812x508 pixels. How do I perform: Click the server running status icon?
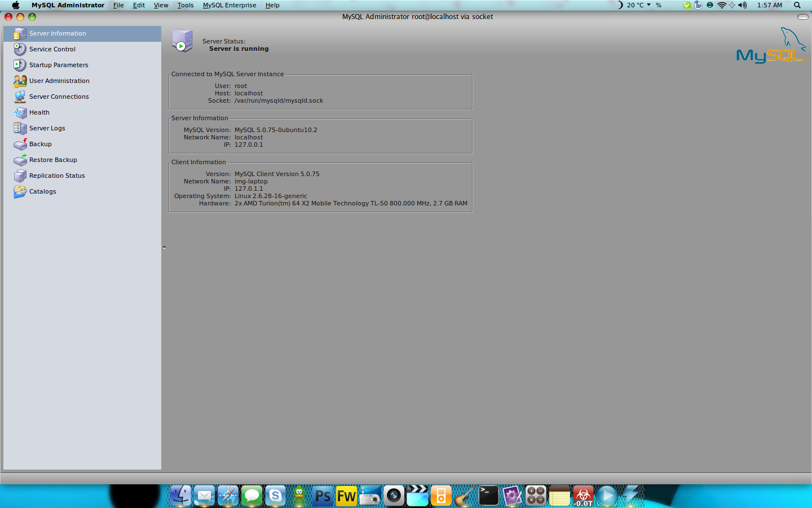182,41
